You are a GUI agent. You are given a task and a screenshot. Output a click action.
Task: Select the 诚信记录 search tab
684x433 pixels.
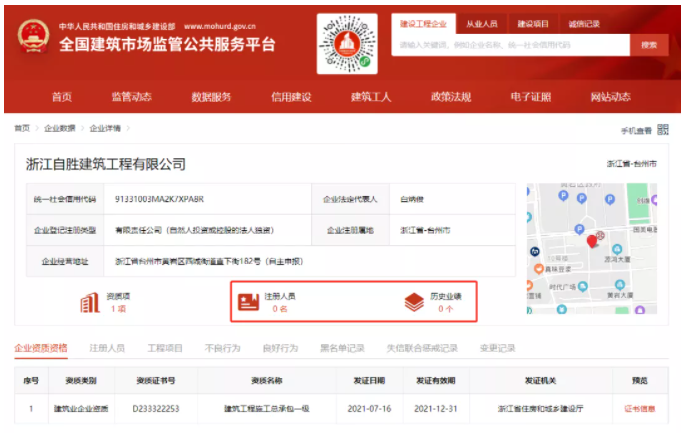(x=584, y=24)
